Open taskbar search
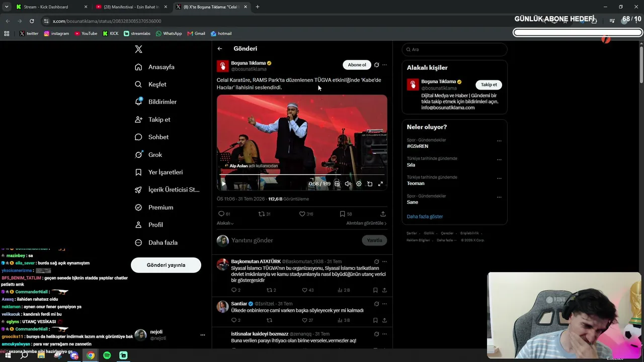This screenshot has width=644, height=362. tap(24, 355)
